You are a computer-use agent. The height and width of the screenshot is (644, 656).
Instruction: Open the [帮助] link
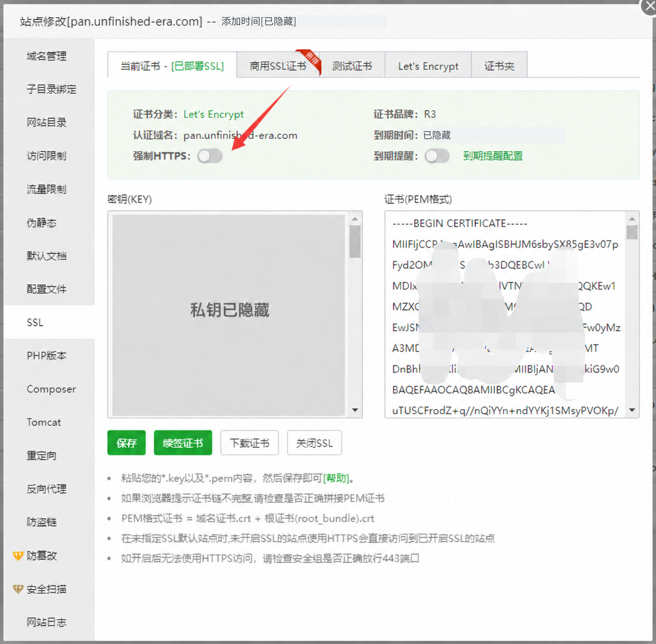[336, 478]
